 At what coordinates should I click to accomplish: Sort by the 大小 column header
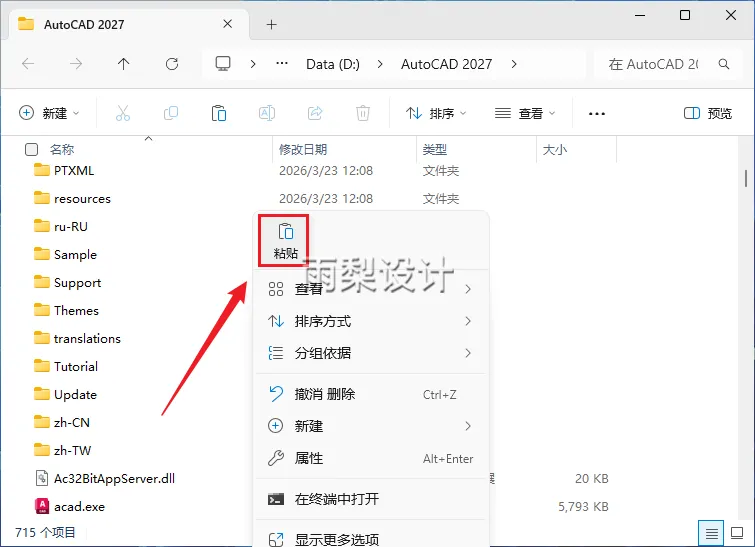(x=555, y=150)
